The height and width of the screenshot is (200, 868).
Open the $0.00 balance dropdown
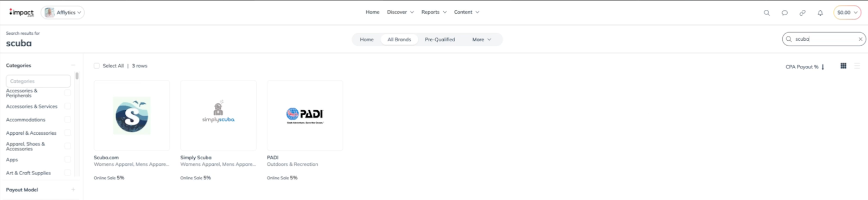point(847,12)
